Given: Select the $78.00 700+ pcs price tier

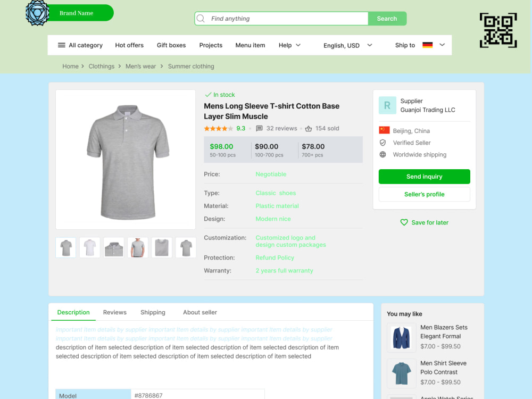Looking at the screenshot, I should click(313, 150).
